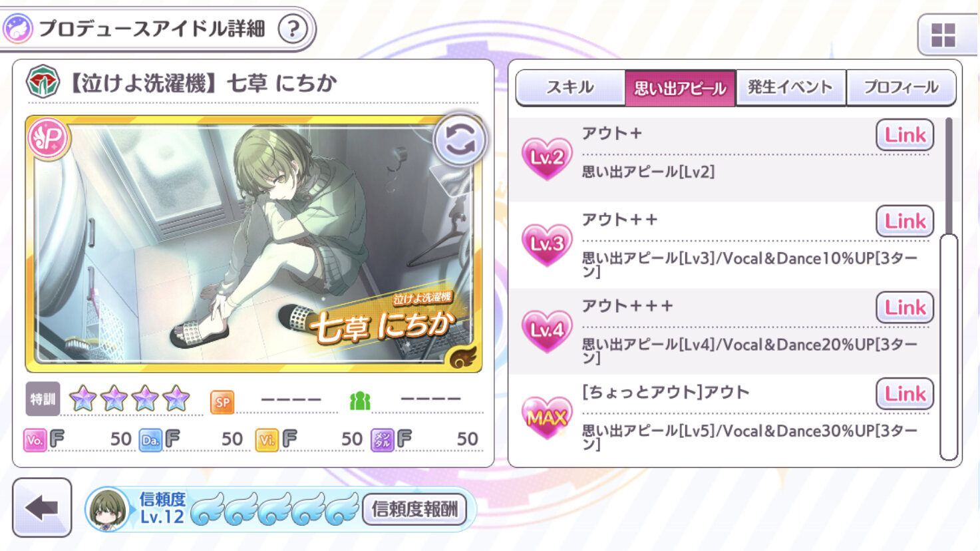Switch to the 発生イベント tab
Viewport: 980px width, 551px height.
pyautogui.click(x=790, y=87)
